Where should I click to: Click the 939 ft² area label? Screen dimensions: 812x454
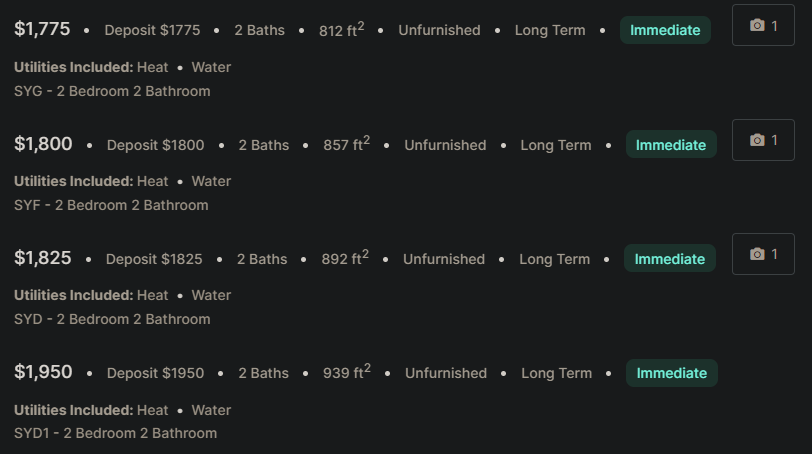(346, 372)
